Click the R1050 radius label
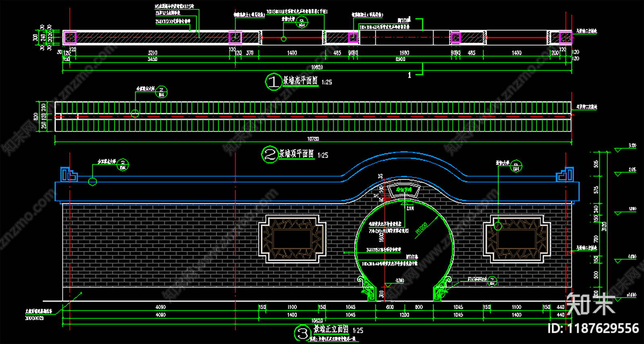The height and width of the screenshot is (344, 644). (421, 229)
